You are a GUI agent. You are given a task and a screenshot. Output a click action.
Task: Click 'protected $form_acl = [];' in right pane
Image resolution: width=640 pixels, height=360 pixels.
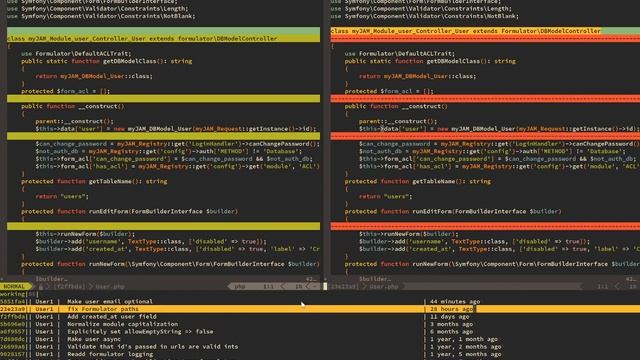[x=389, y=91]
